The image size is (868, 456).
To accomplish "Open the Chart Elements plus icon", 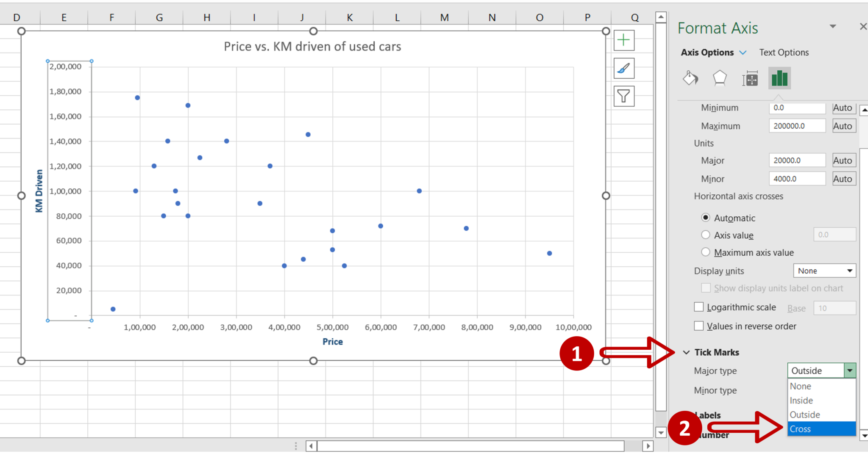I will click(x=623, y=40).
